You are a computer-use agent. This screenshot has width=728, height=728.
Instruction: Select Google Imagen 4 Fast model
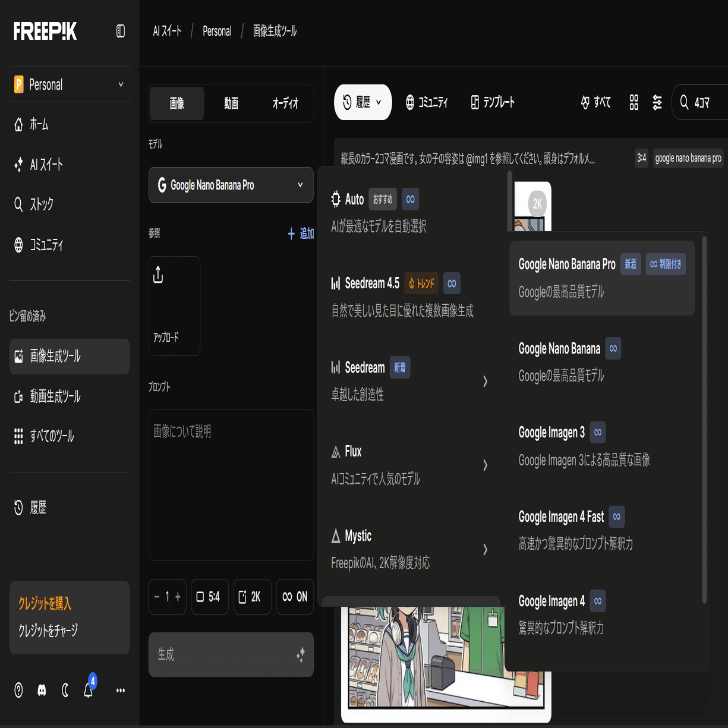pyautogui.click(x=602, y=530)
